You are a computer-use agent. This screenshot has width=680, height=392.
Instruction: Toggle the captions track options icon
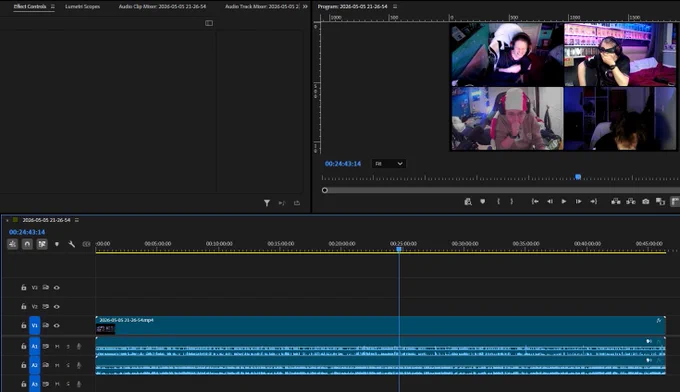click(x=86, y=244)
